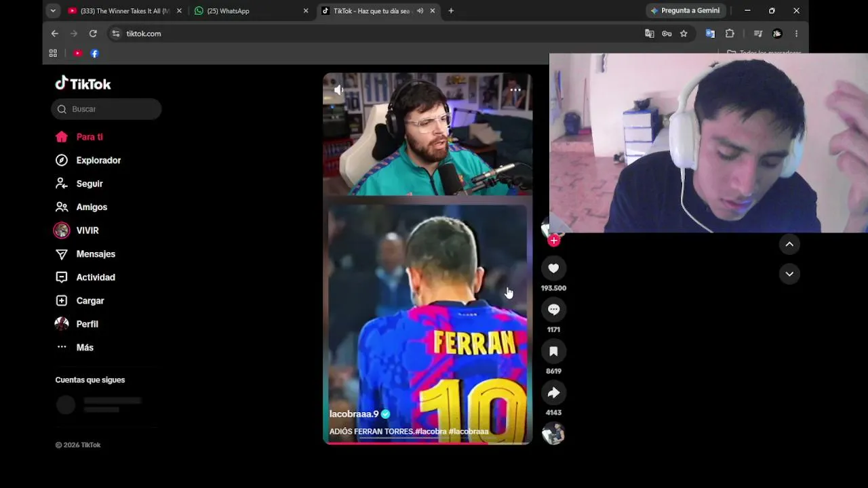868x488 pixels.
Task: Go forward in browser history
Action: (x=74, y=34)
